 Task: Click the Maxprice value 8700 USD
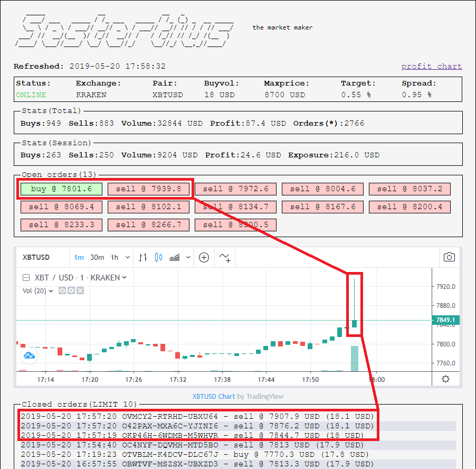pyautogui.click(x=285, y=95)
